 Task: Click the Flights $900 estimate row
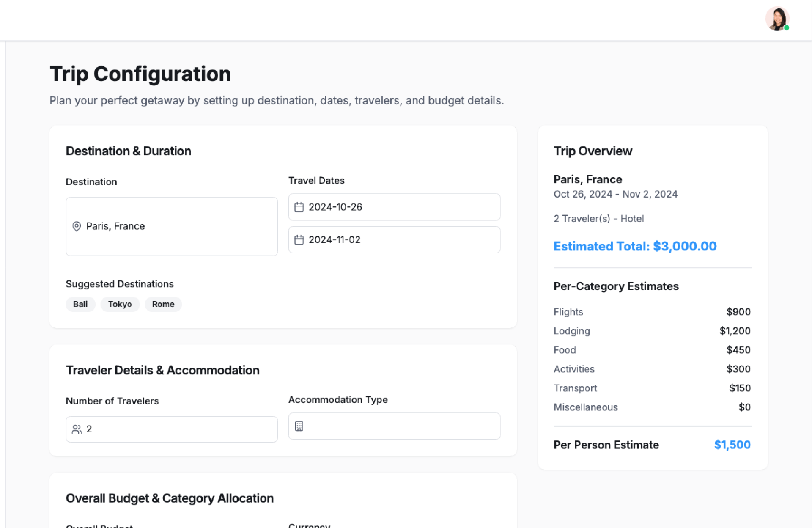[652, 312]
